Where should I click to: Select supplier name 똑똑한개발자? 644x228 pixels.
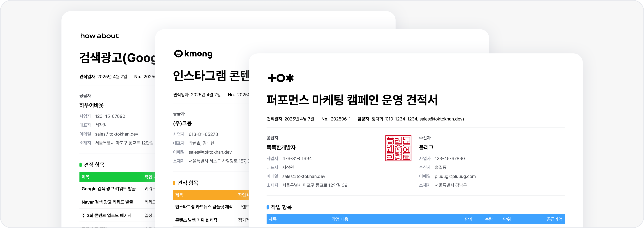tap(281, 147)
